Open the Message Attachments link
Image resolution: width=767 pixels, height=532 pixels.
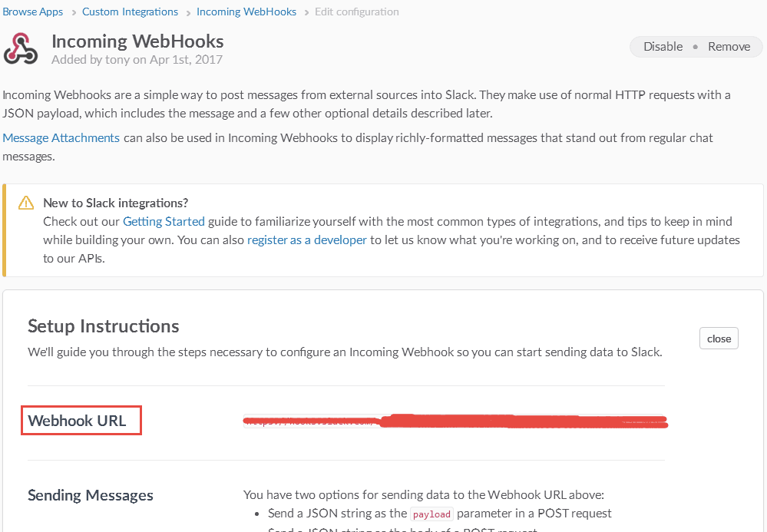pyautogui.click(x=61, y=138)
